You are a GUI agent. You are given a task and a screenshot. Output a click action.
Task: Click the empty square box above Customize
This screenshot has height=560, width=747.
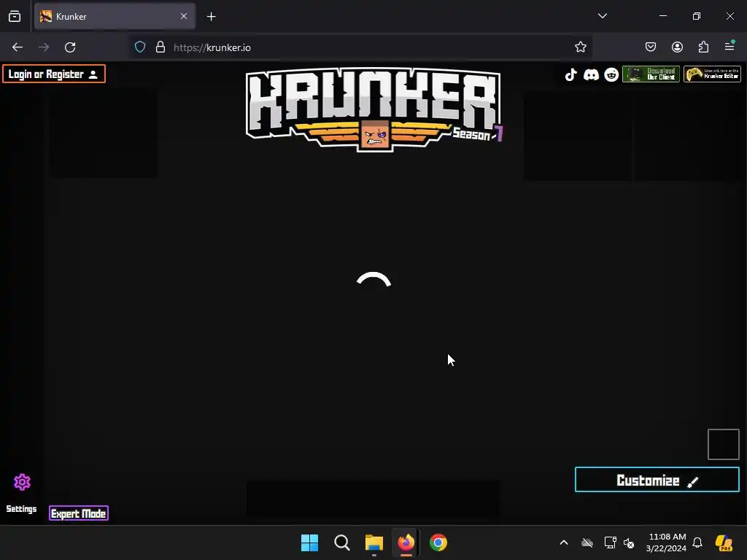tap(723, 444)
